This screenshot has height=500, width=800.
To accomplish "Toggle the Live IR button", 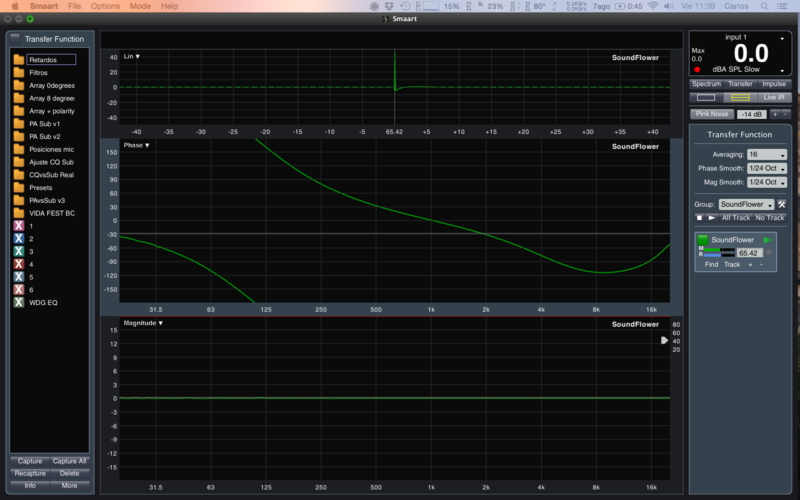I will click(x=775, y=98).
